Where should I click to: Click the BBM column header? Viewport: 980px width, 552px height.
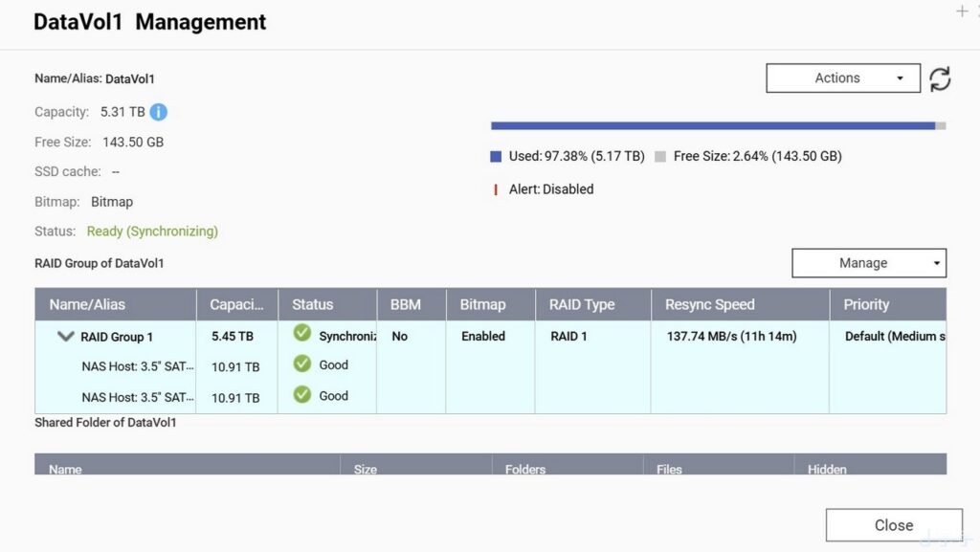(x=406, y=304)
